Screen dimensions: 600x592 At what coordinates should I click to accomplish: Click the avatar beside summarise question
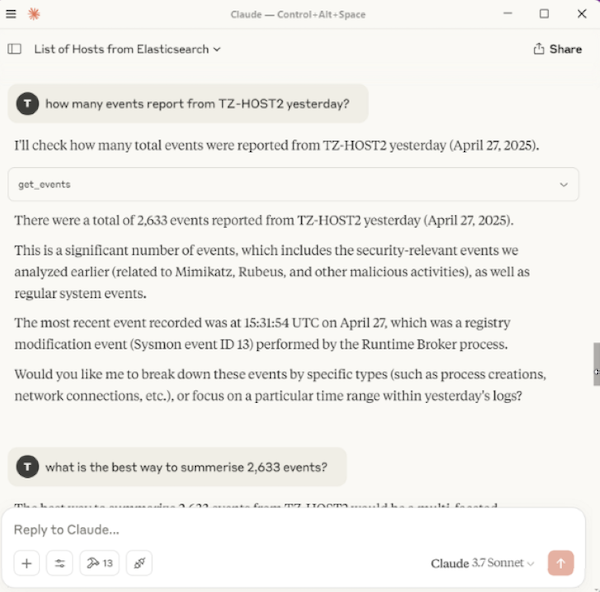[28, 467]
